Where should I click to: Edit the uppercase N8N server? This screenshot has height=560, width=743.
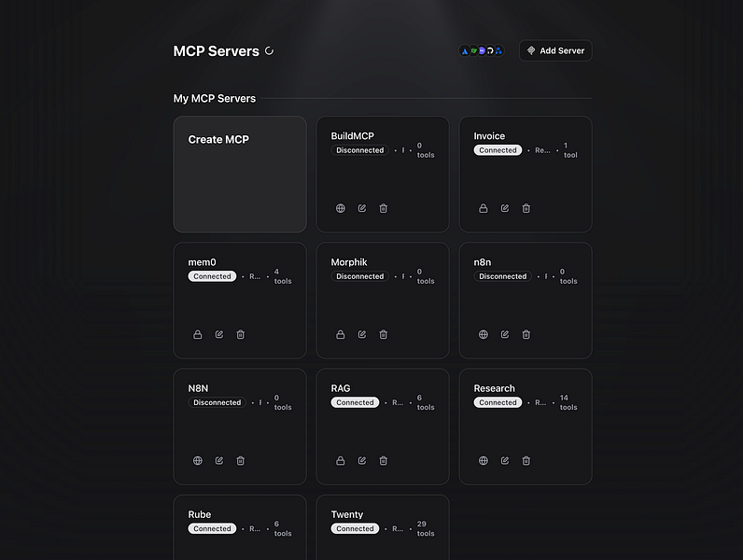(219, 460)
